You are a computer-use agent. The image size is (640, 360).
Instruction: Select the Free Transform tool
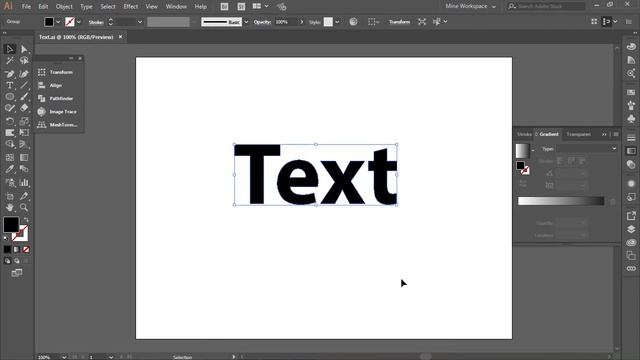click(x=24, y=133)
